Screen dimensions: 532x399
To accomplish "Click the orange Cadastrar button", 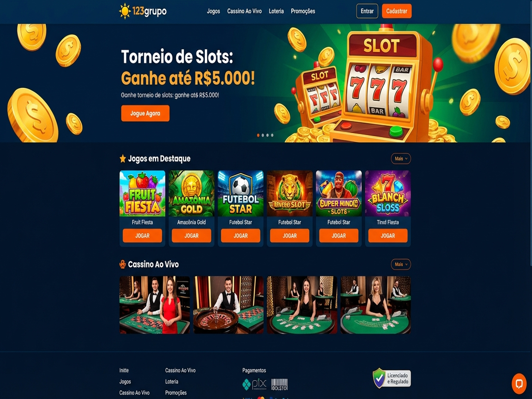I will pos(397,11).
